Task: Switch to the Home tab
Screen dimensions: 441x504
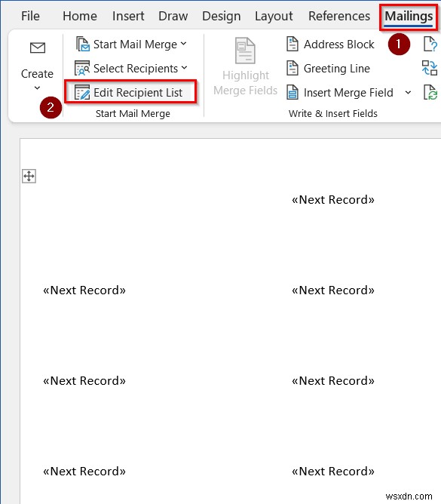Action: [x=80, y=16]
